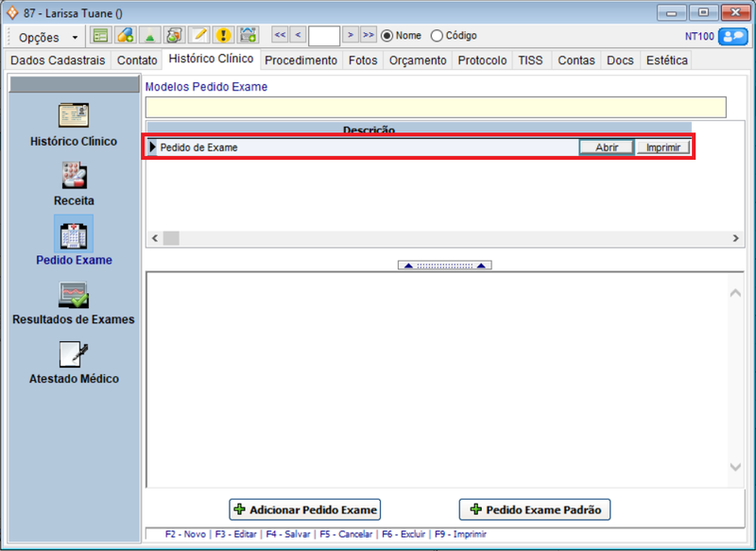Click the horizontal scrollbar right arrow
The image size is (756, 551).
click(736, 238)
